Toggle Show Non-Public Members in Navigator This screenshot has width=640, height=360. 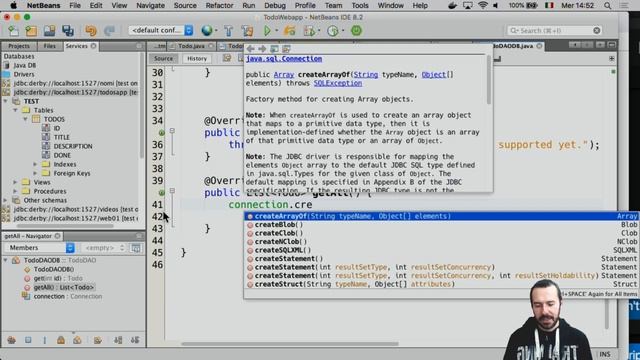coord(61,340)
